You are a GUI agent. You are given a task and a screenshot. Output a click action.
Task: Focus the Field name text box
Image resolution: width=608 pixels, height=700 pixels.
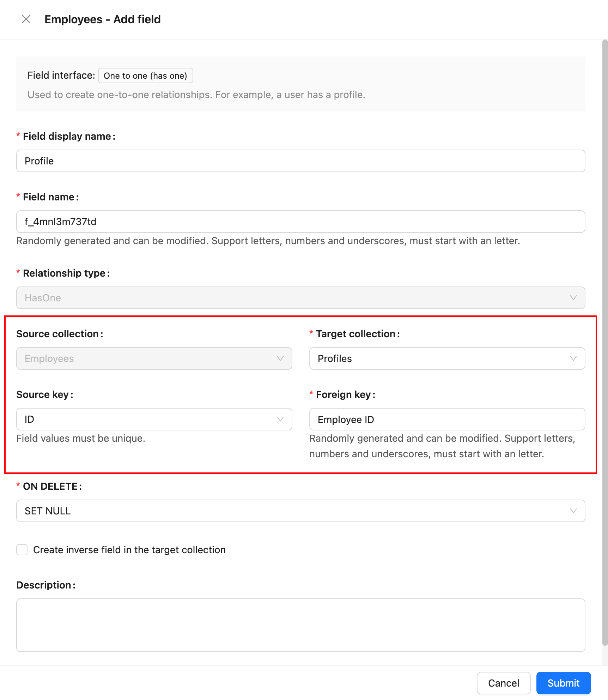pos(300,222)
